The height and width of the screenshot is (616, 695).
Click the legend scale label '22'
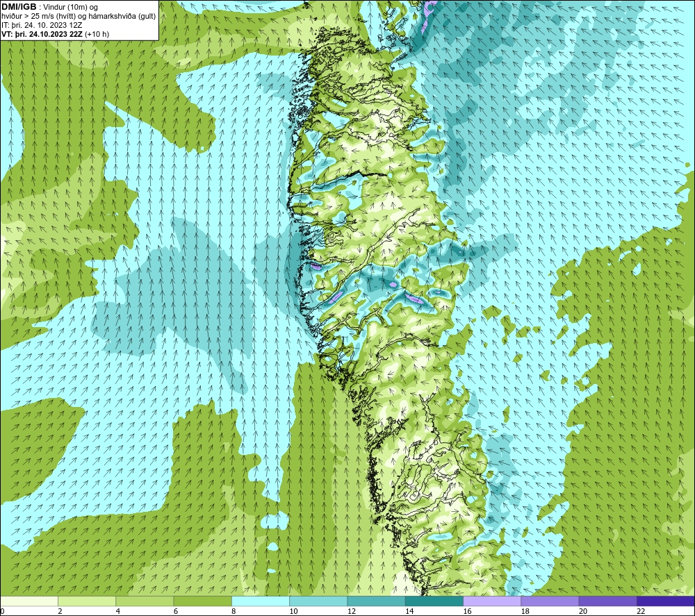(x=641, y=612)
